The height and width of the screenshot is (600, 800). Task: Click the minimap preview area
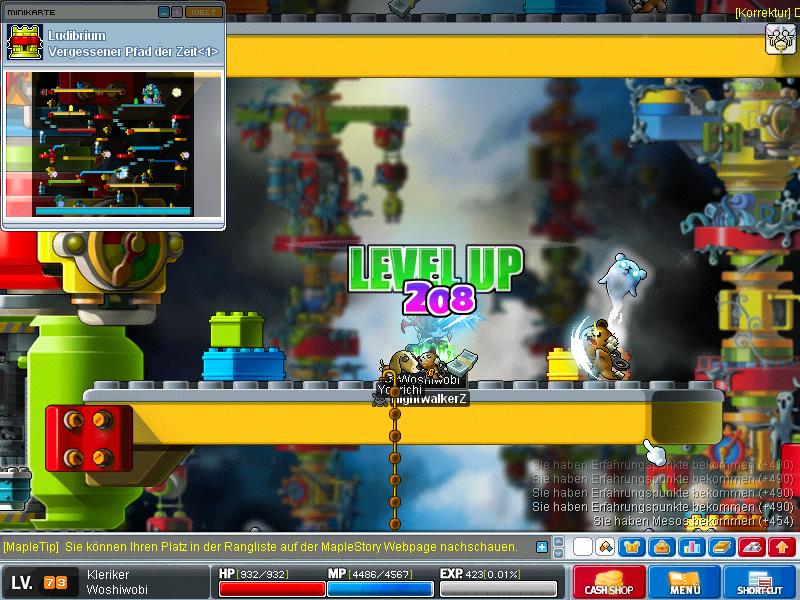point(112,145)
